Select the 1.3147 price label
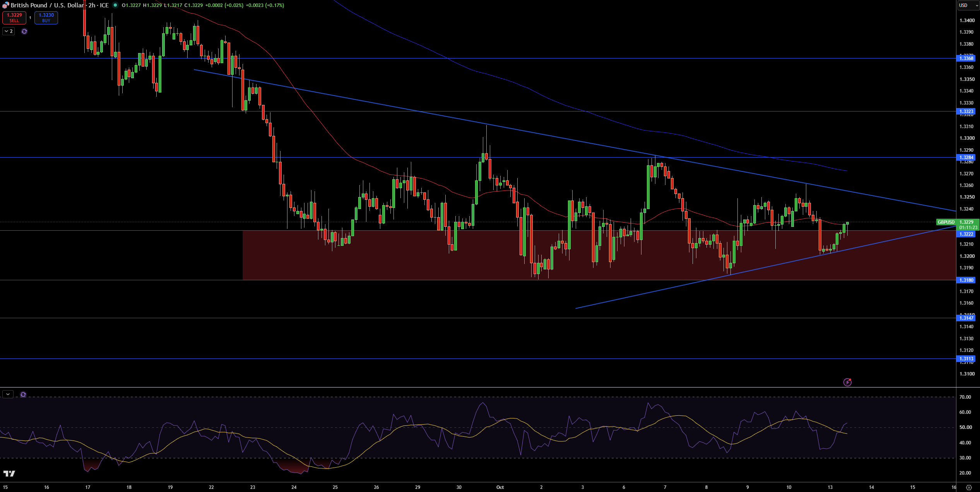This screenshot has width=980, height=492. click(966, 318)
